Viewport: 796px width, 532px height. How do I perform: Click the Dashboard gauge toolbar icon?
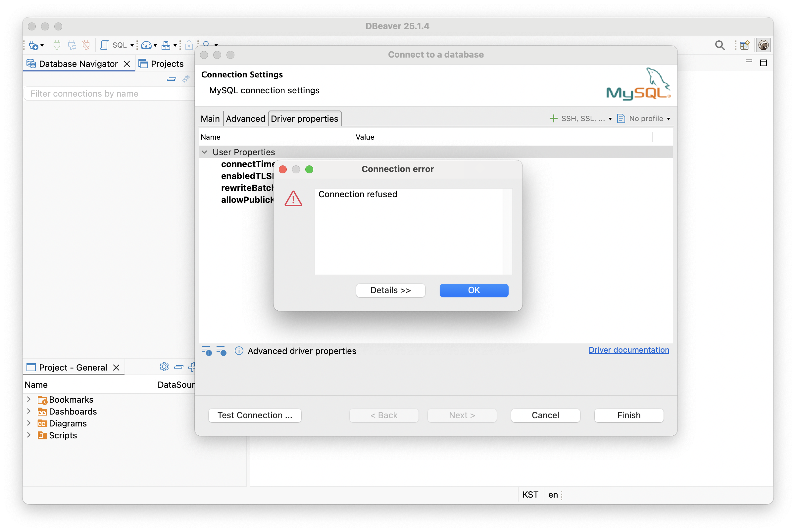[146, 45]
